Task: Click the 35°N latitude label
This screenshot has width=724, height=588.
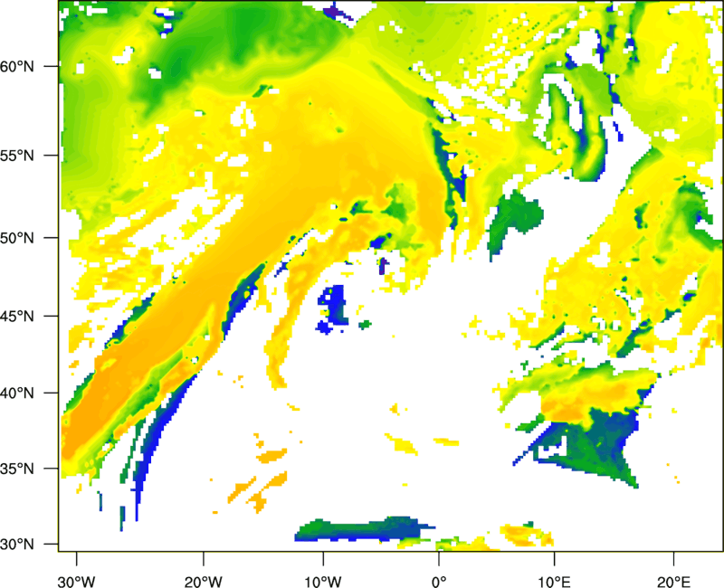Action: (x=17, y=469)
